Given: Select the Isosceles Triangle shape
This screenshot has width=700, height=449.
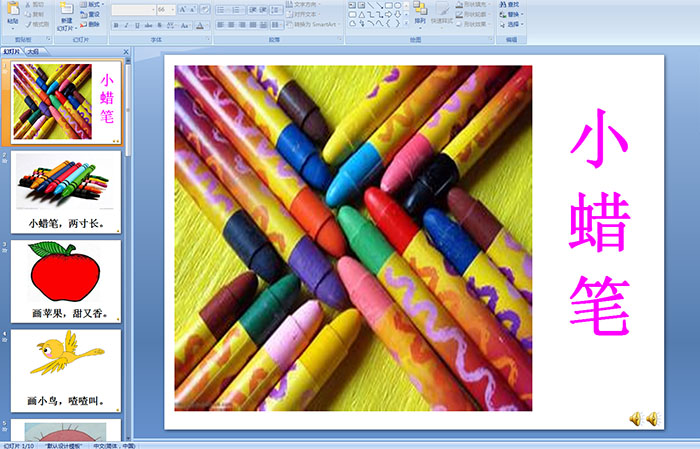Looking at the screenshot, I should (361, 14).
